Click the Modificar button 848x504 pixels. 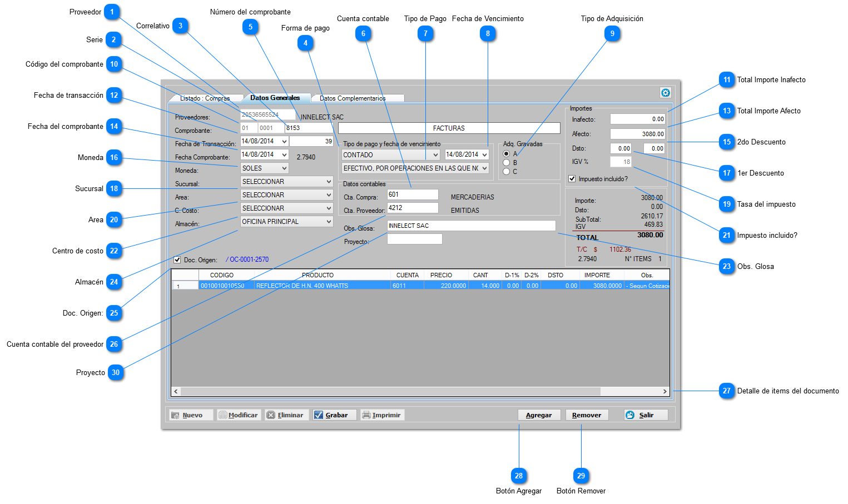[x=238, y=415]
